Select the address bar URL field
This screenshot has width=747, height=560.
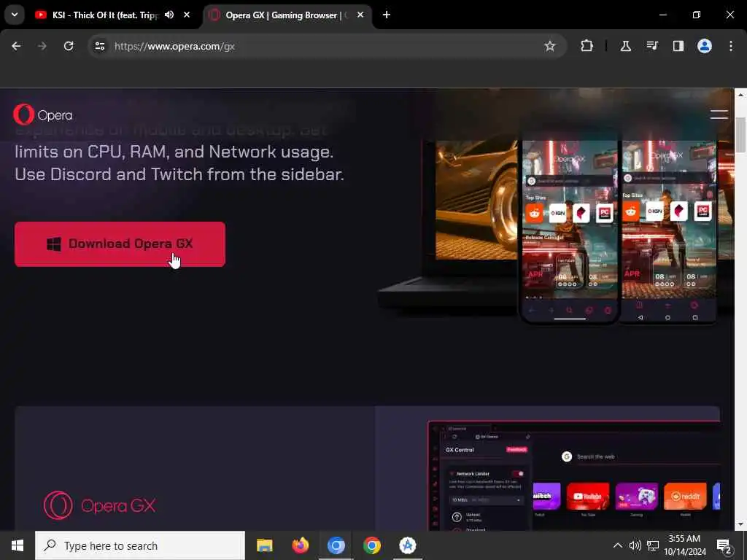point(327,46)
